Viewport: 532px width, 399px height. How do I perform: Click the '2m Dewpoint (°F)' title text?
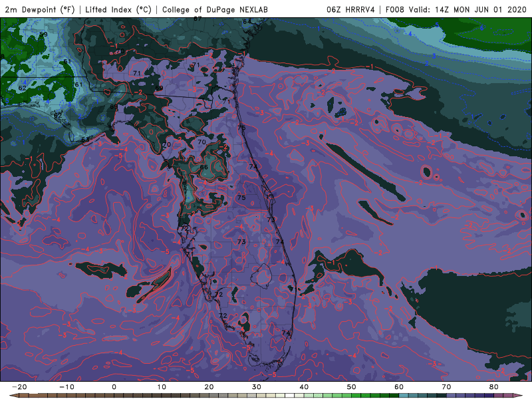point(40,9)
